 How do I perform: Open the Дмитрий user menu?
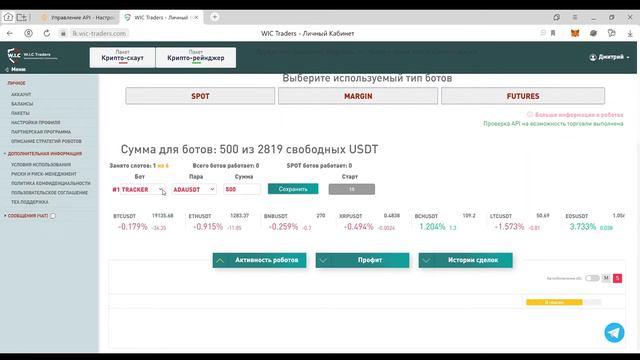tap(609, 57)
